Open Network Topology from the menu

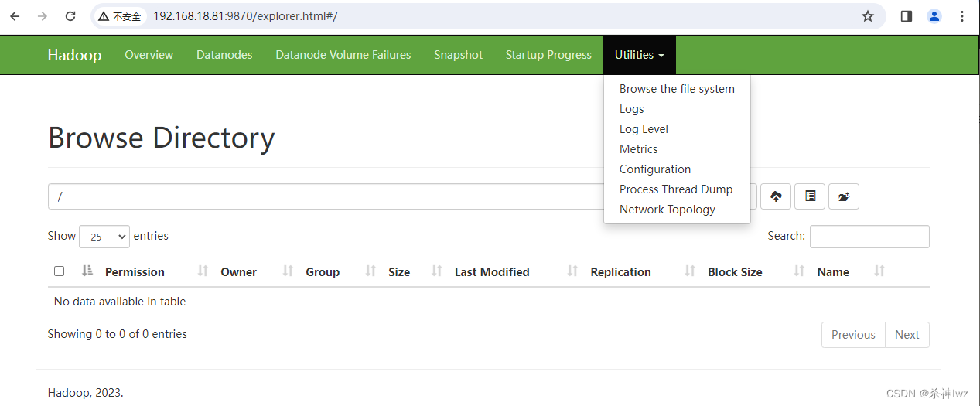667,210
